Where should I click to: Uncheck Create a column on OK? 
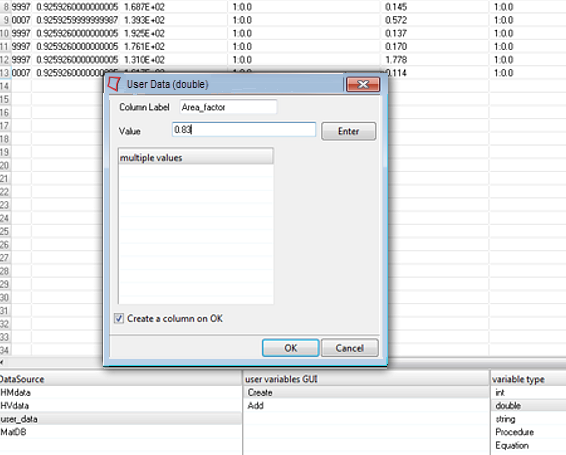point(119,318)
